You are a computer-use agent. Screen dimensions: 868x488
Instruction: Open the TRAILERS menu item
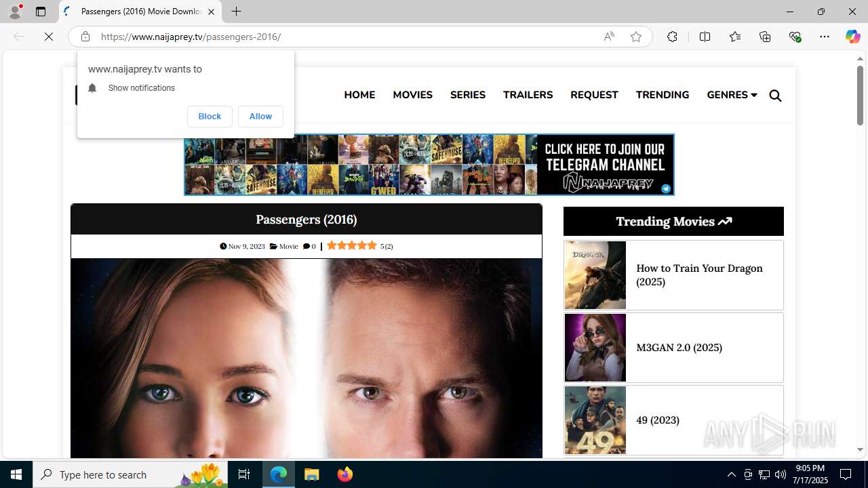click(x=528, y=95)
